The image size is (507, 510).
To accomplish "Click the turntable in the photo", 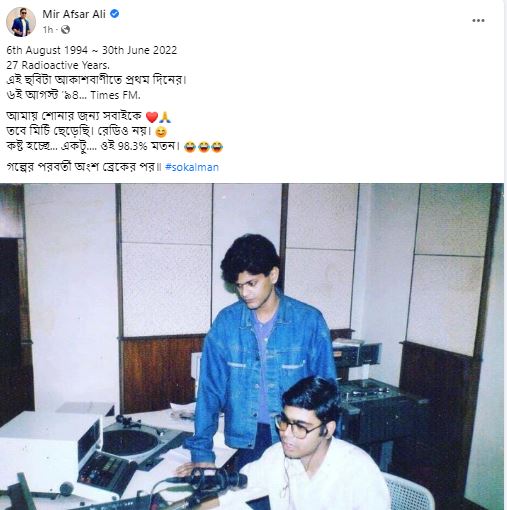I will click(x=132, y=440).
